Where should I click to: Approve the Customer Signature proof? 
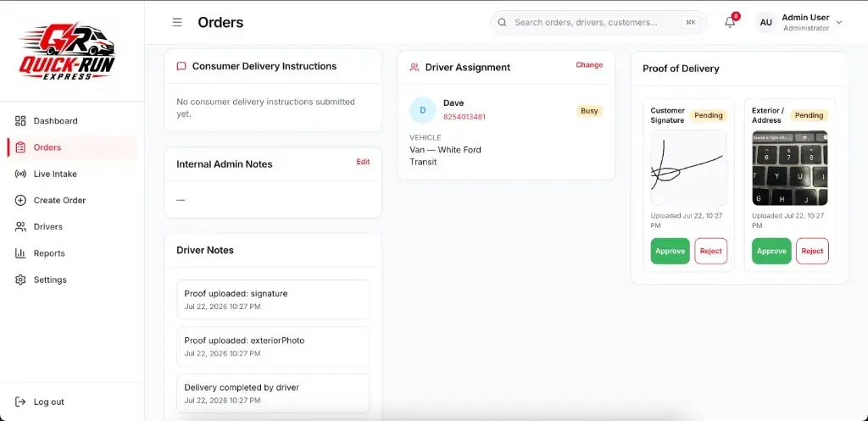(670, 252)
